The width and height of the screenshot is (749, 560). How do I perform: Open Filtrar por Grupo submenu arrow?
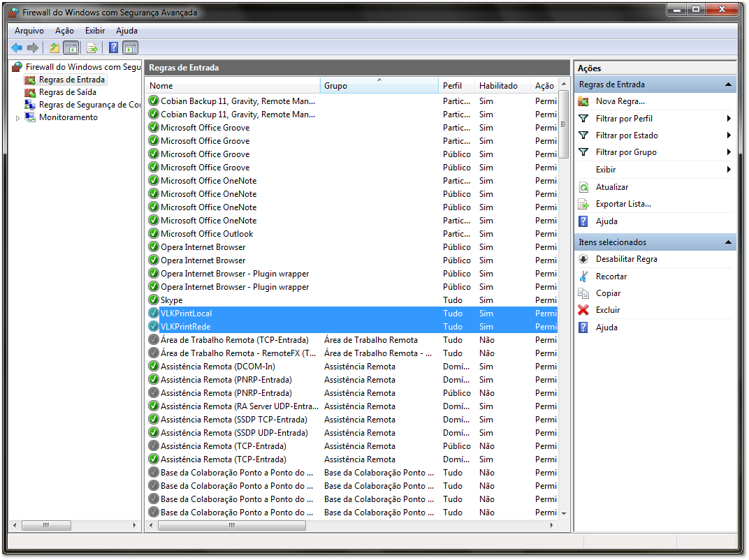(729, 152)
